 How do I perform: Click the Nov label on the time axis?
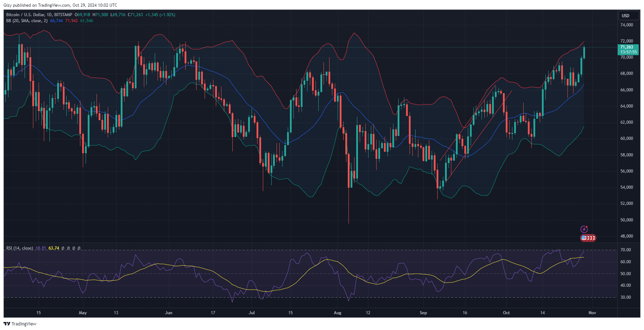pos(592,313)
